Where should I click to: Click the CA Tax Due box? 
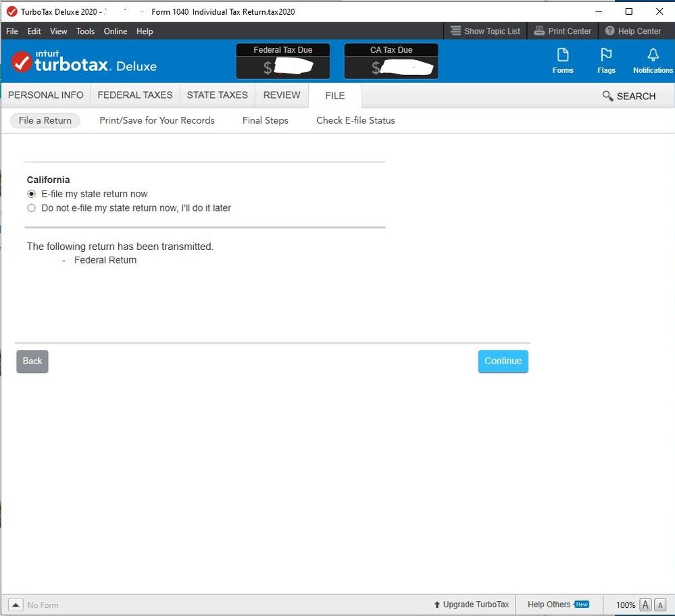coord(391,61)
